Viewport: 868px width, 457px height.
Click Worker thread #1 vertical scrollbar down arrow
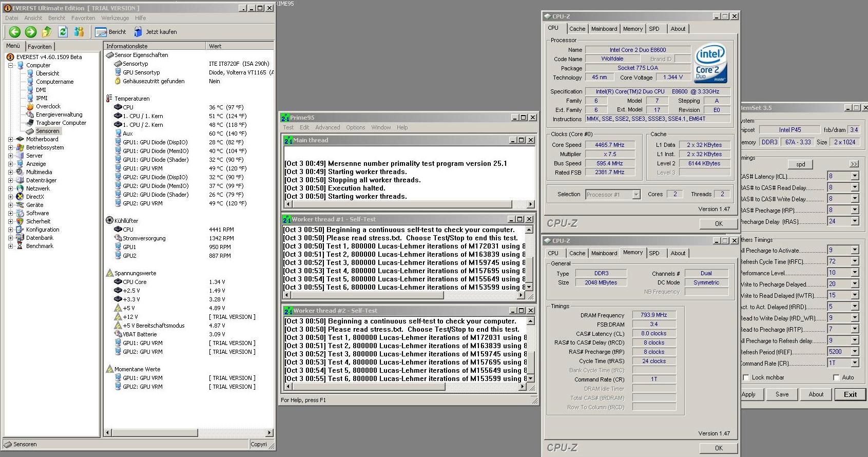529,287
